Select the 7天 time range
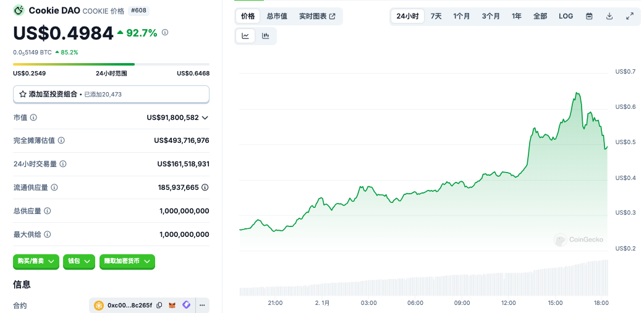 436,16
